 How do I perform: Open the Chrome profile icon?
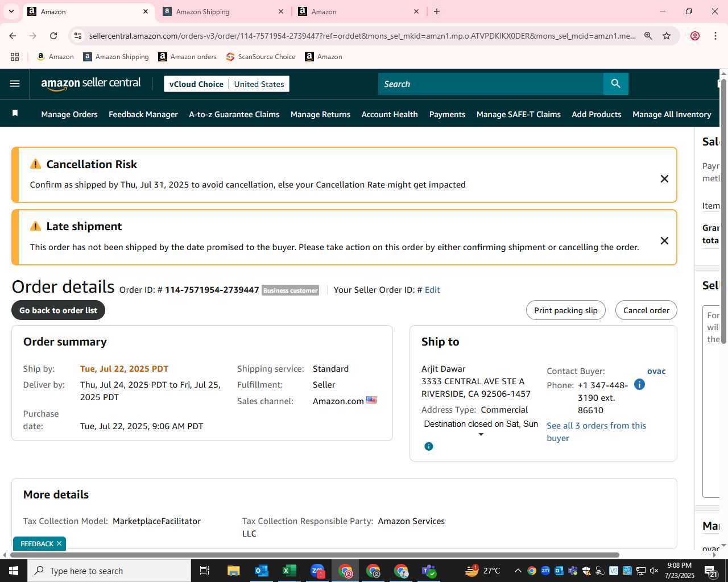coord(695,36)
